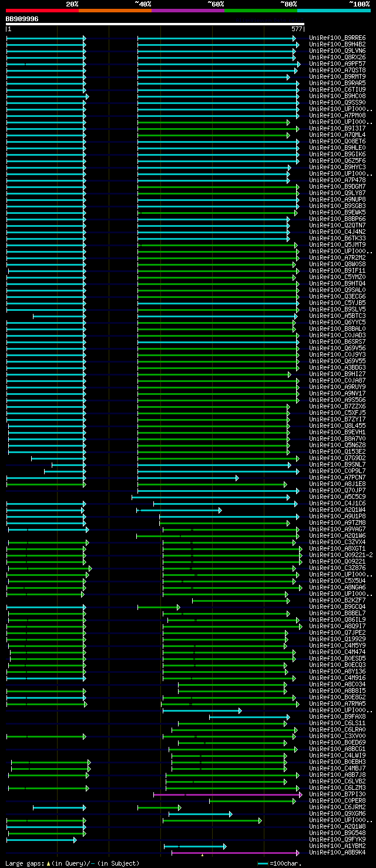
Task: Open hit UniRef100_A7QST8
Action: 337,71
